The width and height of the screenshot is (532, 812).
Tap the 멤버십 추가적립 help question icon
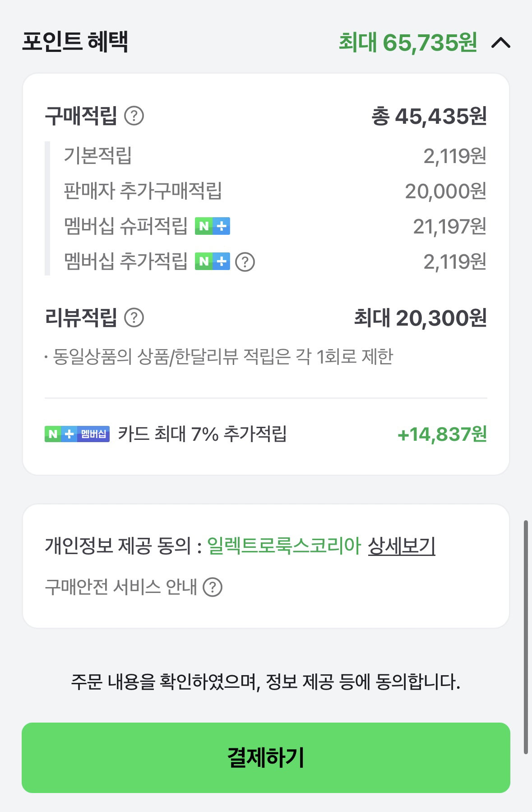tap(245, 261)
